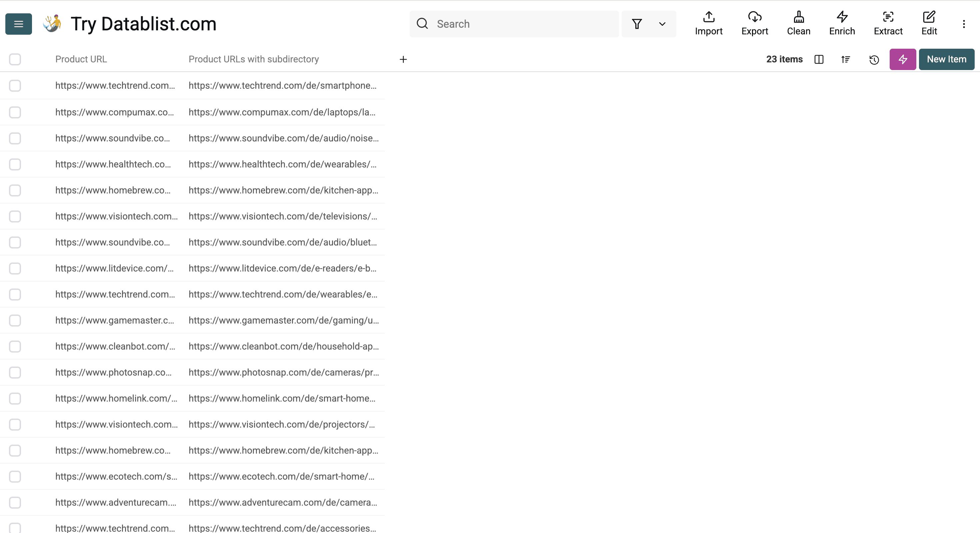
Task: Open the Export tool
Action: pyautogui.click(x=754, y=24)
